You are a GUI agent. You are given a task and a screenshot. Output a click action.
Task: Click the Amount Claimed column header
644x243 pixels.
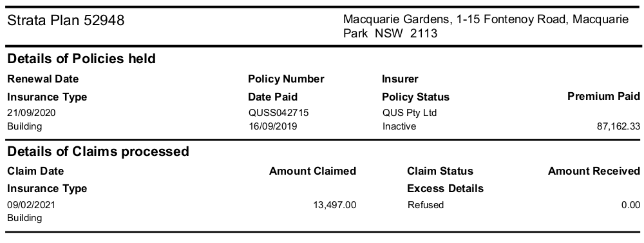click(x=312, y=171)
